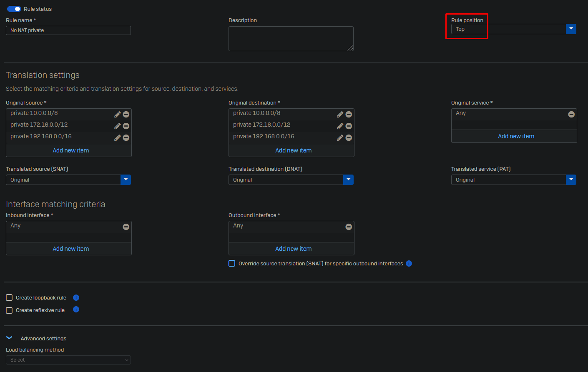Collapse the Advanced settings section

[9, 338]
